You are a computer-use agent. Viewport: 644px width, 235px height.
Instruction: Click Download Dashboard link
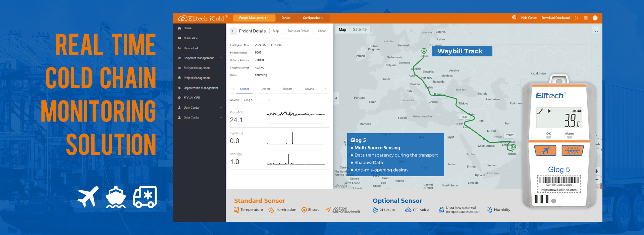click(x=555, y=18)
